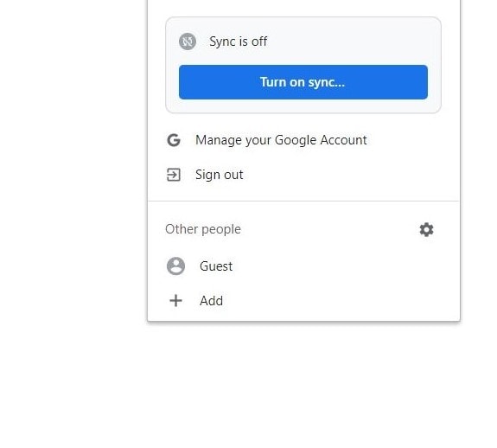
Task: Click the sign-out arrow box icon
Action: pyautogui.click(x=174, y=175)
